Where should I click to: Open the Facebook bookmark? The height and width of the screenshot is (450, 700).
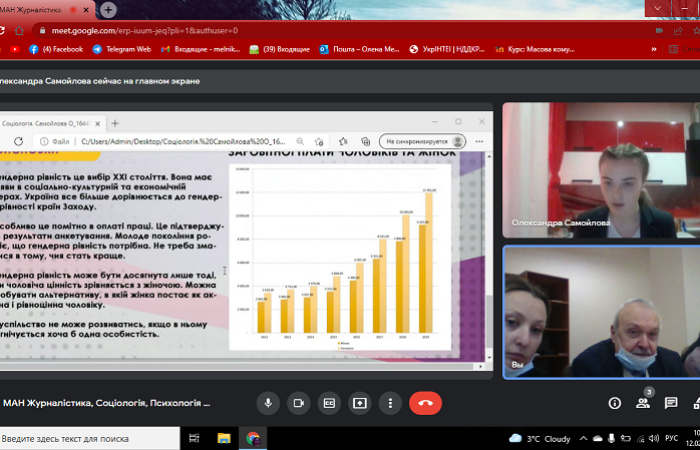[x=56, y=48]
